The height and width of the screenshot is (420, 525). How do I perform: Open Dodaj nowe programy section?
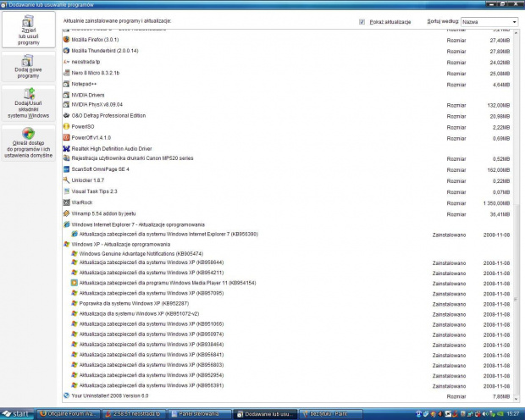(29, 67)
